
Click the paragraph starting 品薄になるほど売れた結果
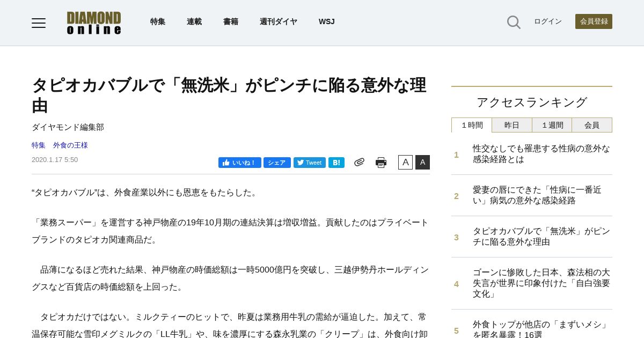230,278
